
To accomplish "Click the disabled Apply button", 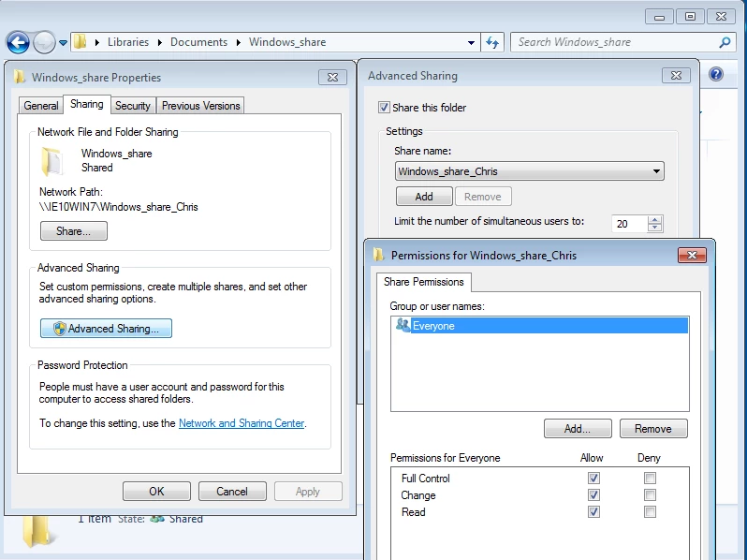I will (308, 492).
